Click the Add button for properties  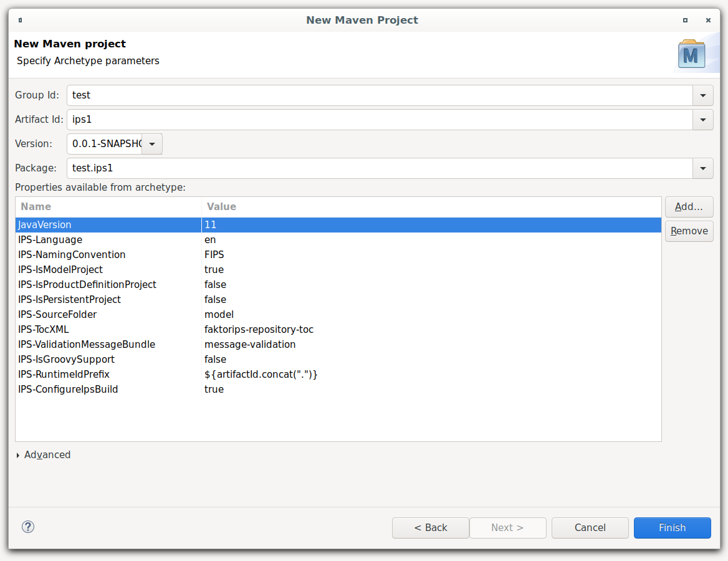click(x=689, y=206)
